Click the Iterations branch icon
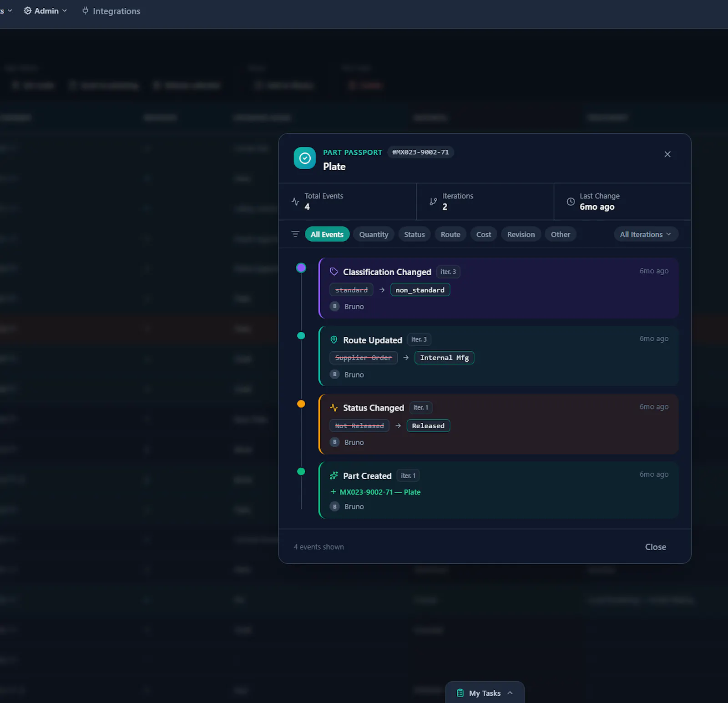Image resolution: width=728 pixels, height=703 pixels. (x=433, y=201)
